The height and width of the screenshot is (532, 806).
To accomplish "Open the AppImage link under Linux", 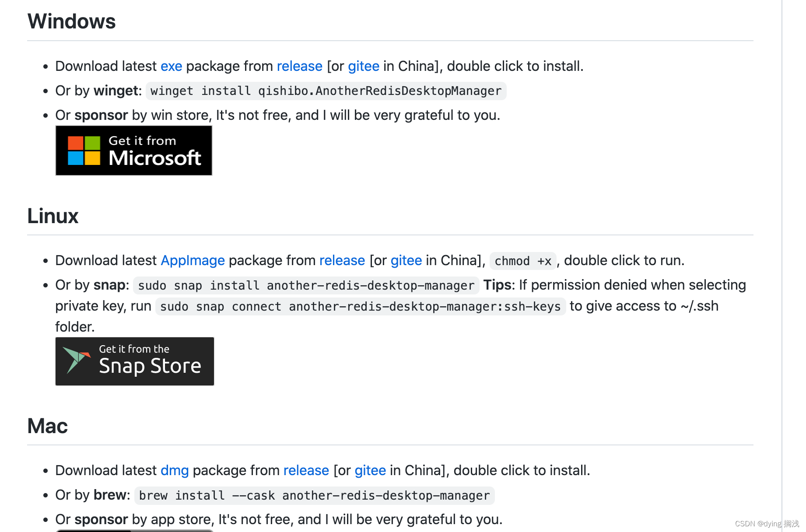I will coord(193,261).
